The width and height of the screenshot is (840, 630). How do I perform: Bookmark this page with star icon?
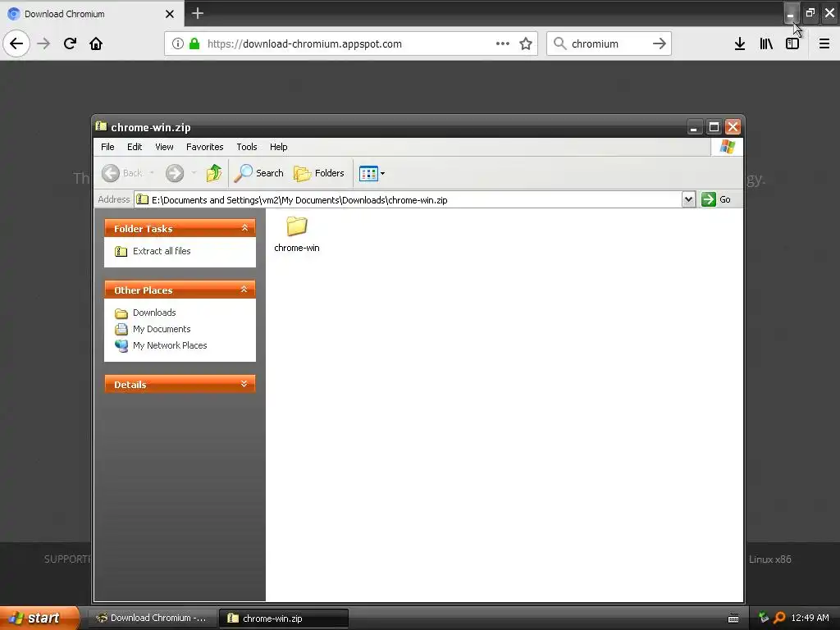[526, 43]
